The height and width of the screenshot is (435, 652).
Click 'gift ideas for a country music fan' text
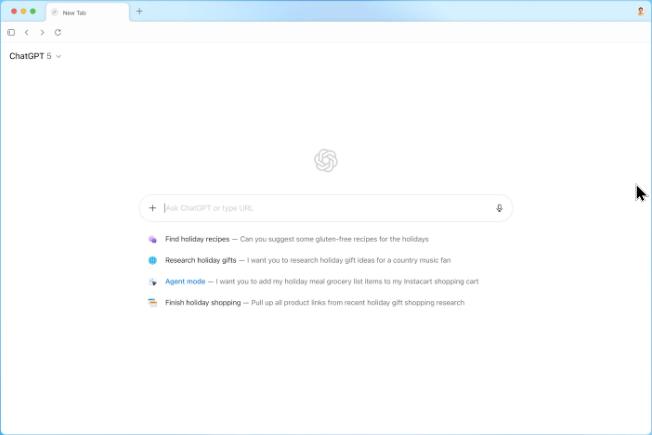[400, 260]
